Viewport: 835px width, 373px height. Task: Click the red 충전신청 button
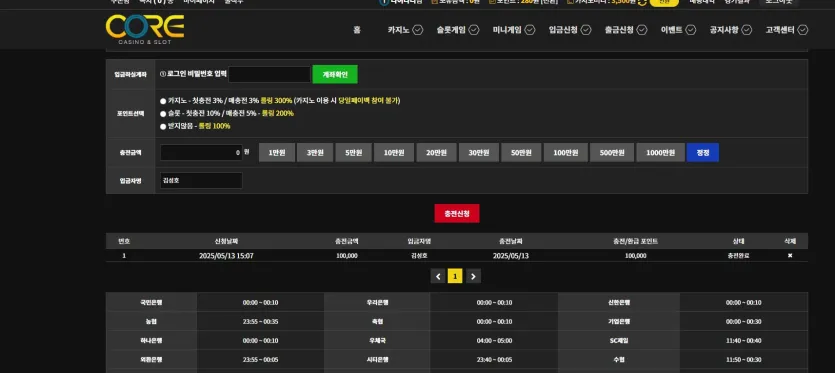pos(457,214)
